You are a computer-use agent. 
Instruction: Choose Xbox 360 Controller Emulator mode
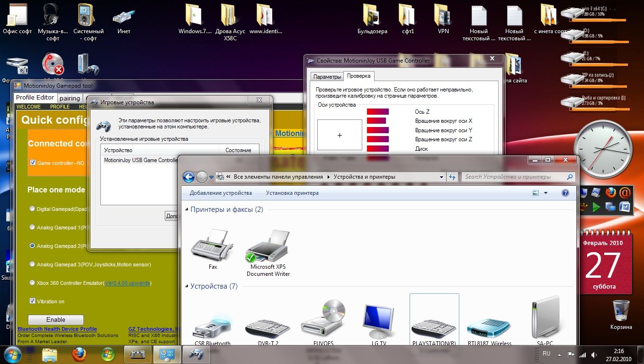click(x=32, y=283)
